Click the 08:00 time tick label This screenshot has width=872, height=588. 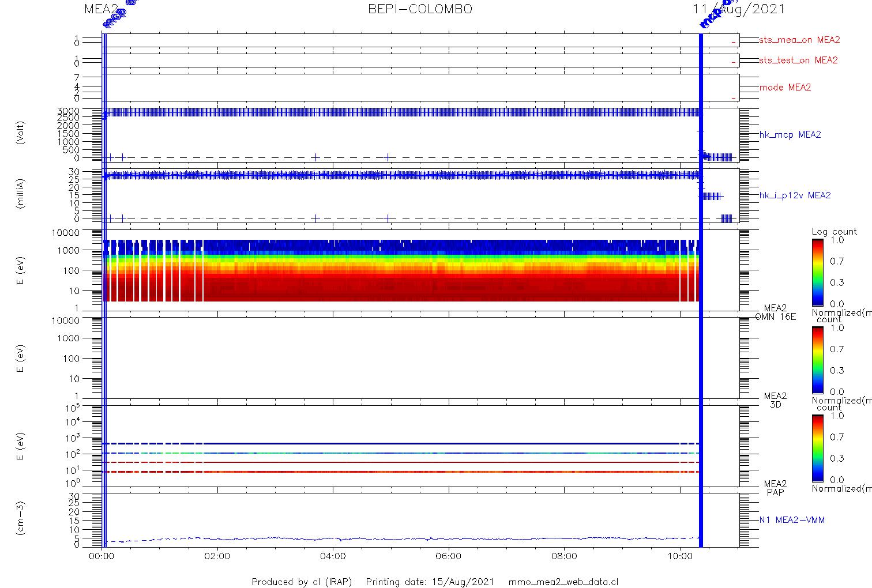tap(564, 556)
